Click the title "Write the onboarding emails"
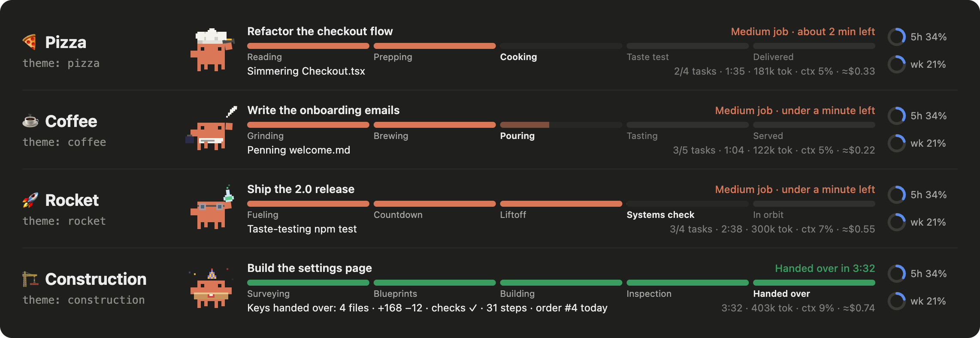This screenshot has width=980, height=338. 324,110
